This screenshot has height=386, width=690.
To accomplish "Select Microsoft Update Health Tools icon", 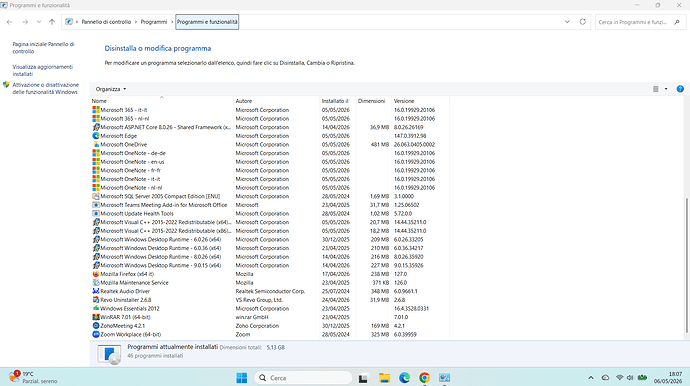I will point(95,213).
